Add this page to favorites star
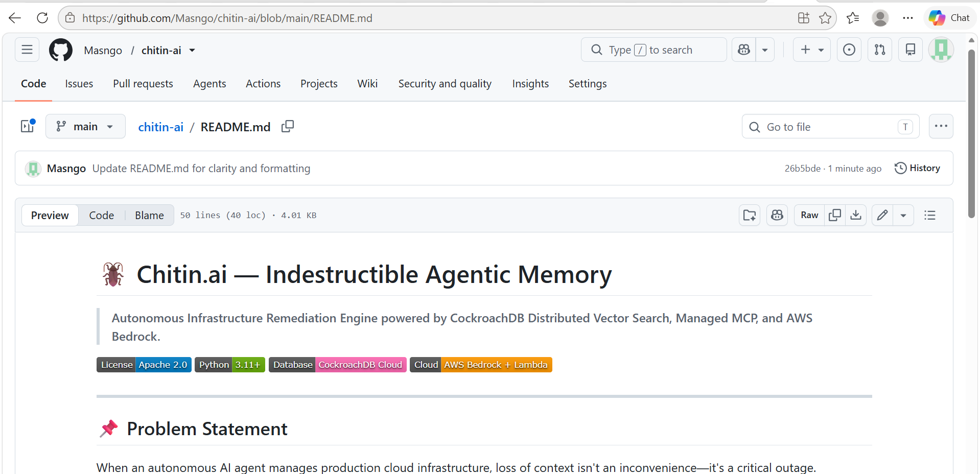980x474 pixels. [x=825, y=18]
